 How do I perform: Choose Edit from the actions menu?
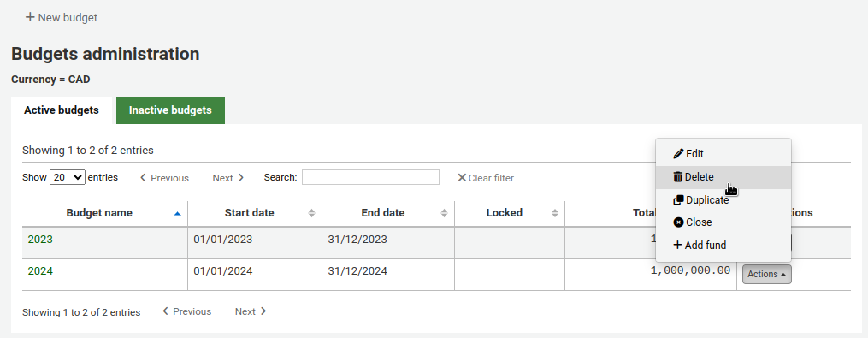point(723,154)
